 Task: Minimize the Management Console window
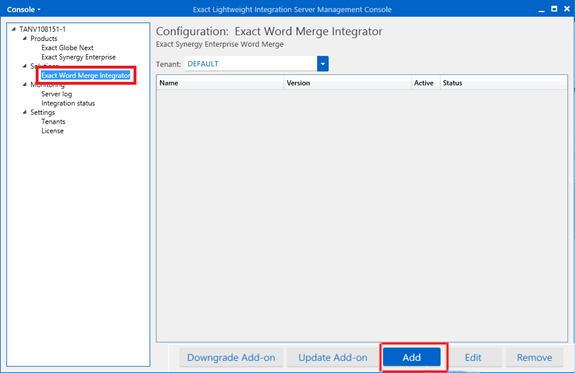pyautogui.click(x=542, y=10)
